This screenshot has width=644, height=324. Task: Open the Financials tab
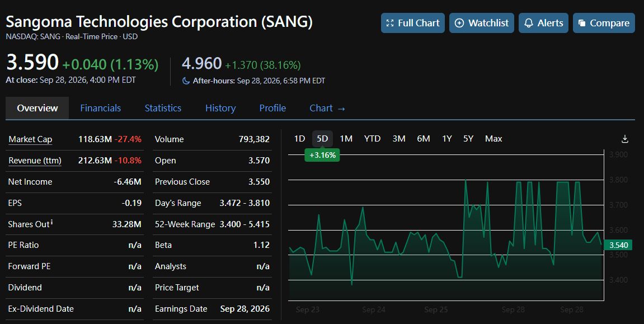101,108
